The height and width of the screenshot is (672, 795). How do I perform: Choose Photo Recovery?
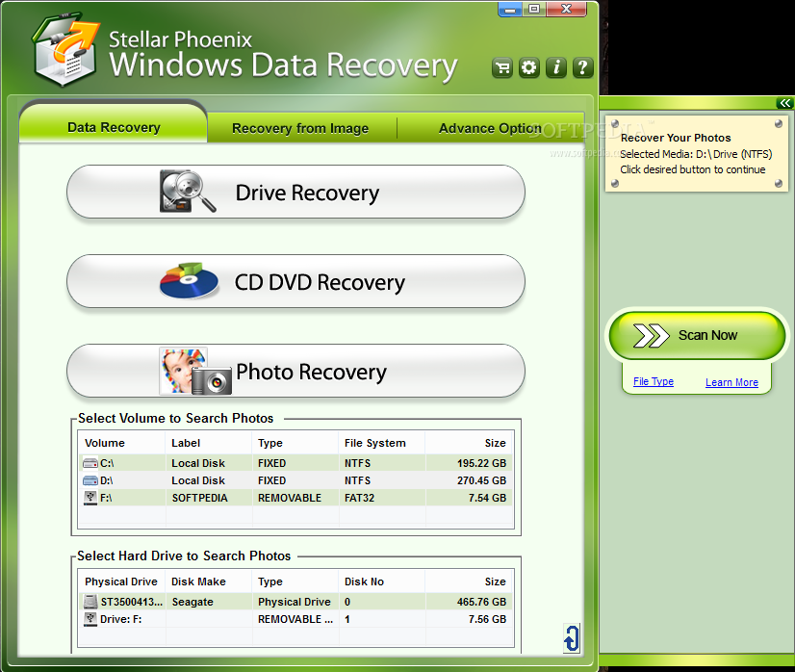point(295,372)
